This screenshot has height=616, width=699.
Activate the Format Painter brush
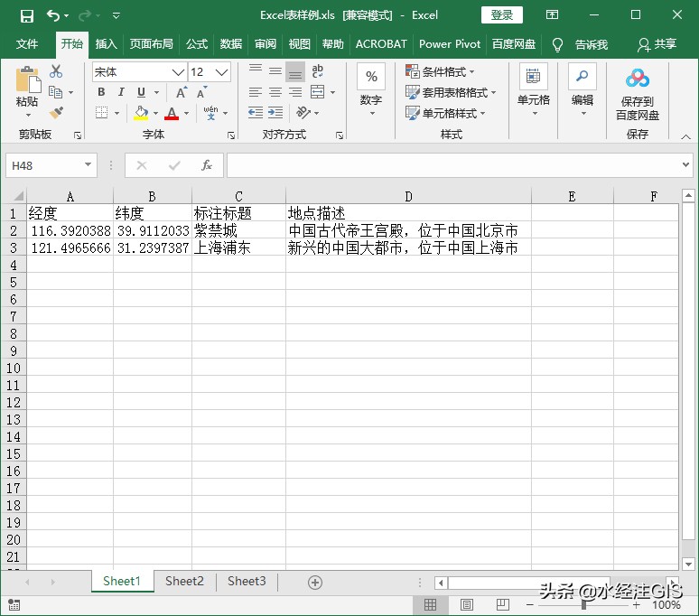(x=56, y=112)
